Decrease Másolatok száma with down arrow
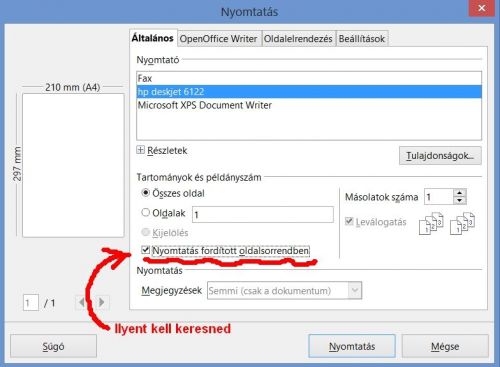Viewport: 500px width, 367px height. pos(460,200)
